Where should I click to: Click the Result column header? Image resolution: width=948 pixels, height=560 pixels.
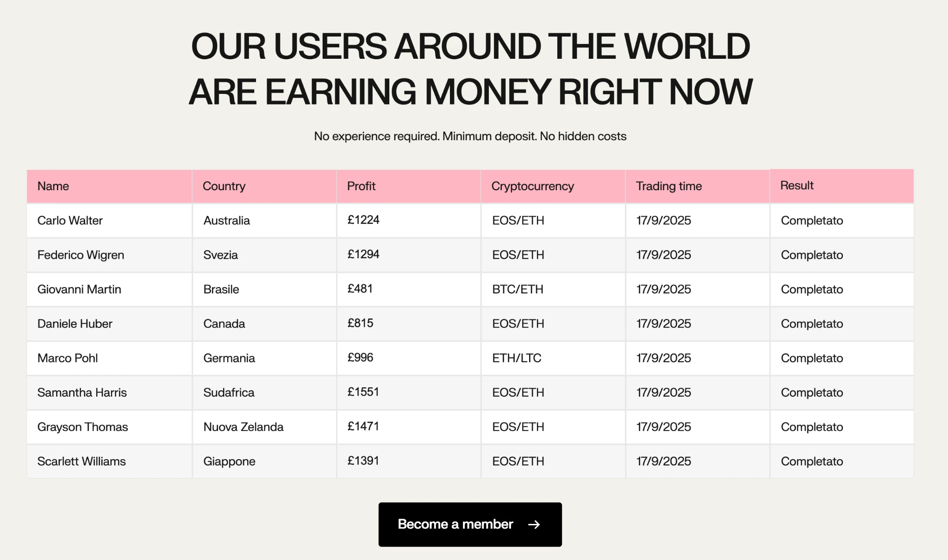pyautogui.click(x=842, y=186)
